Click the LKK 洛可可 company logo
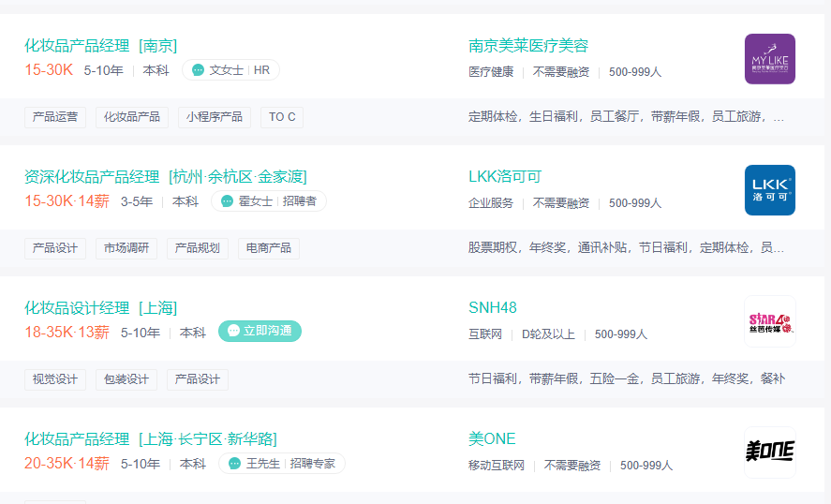The height and width of the screenshot is (504, 831). coord(769,190)
